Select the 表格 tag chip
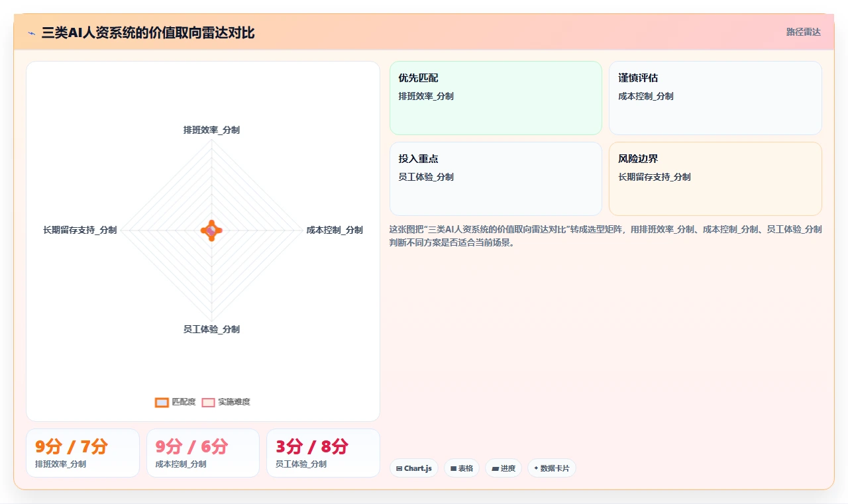The image size is (848, 504). 462,468
